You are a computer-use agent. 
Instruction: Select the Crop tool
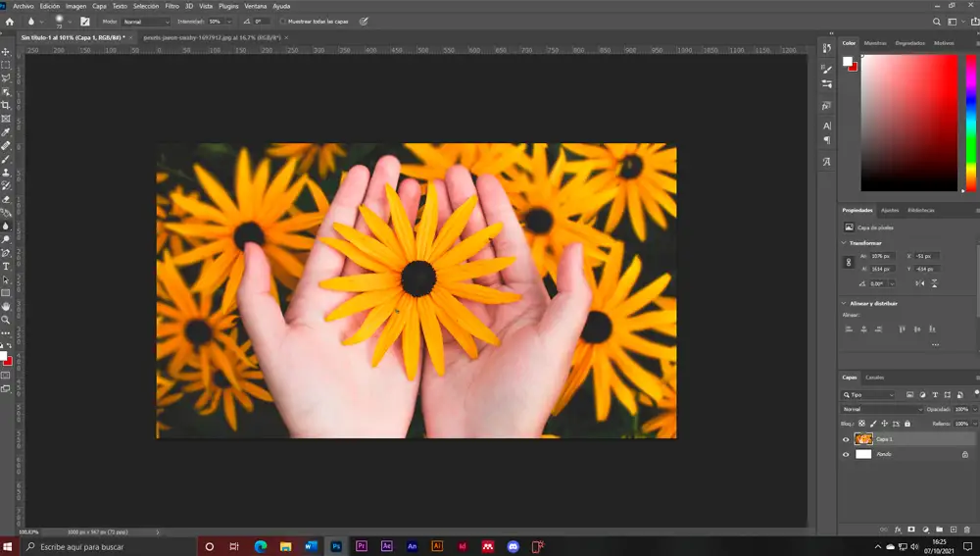pos(6,105)
